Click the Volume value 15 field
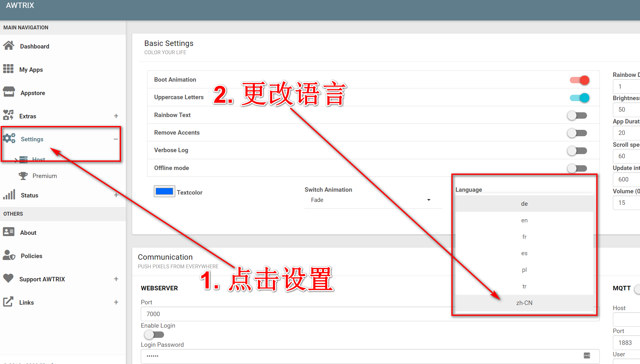The width and height of the screenshot is (640, 364). [x=626, y=203]
